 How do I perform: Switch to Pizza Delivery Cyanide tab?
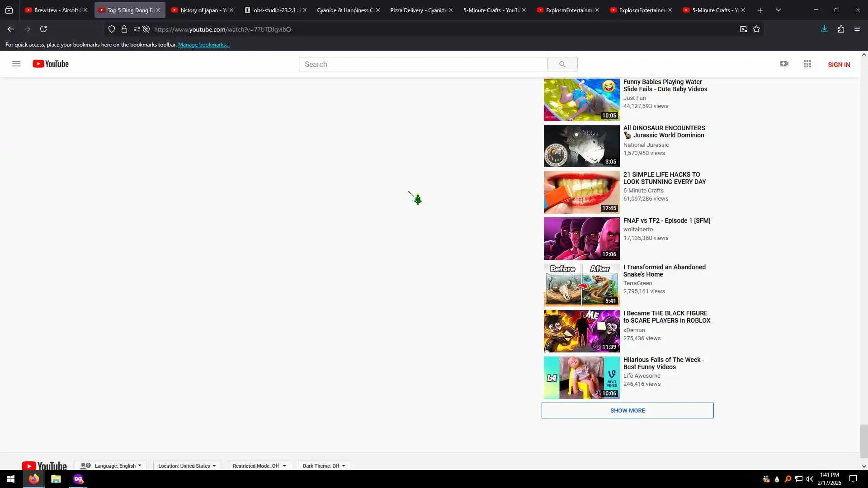(x=417, y=10)
